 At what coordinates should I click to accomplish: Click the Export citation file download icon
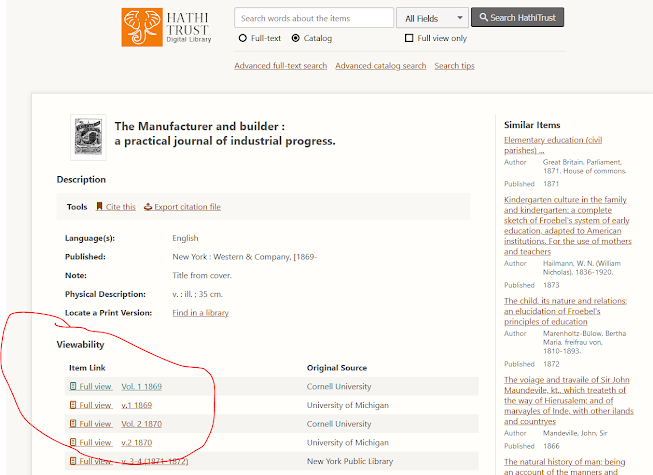coord(148,207)
